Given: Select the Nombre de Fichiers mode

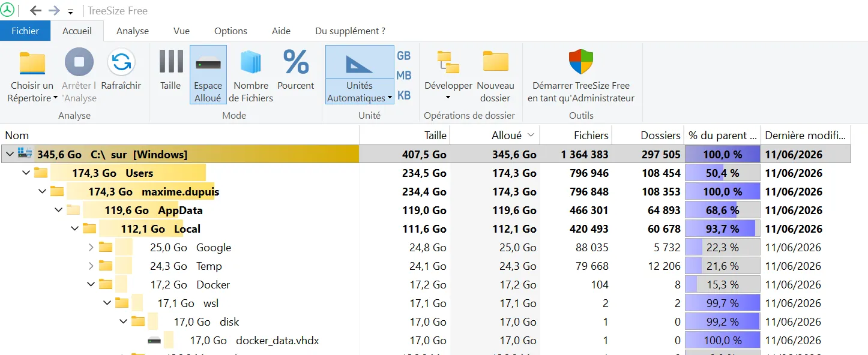Looking at the screenshot, I should [251, 75].
